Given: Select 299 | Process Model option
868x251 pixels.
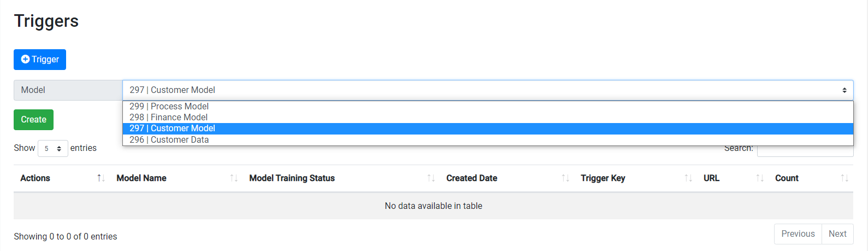Looking at the screenshot, I should pyautogui.click(x=169, y=107).
